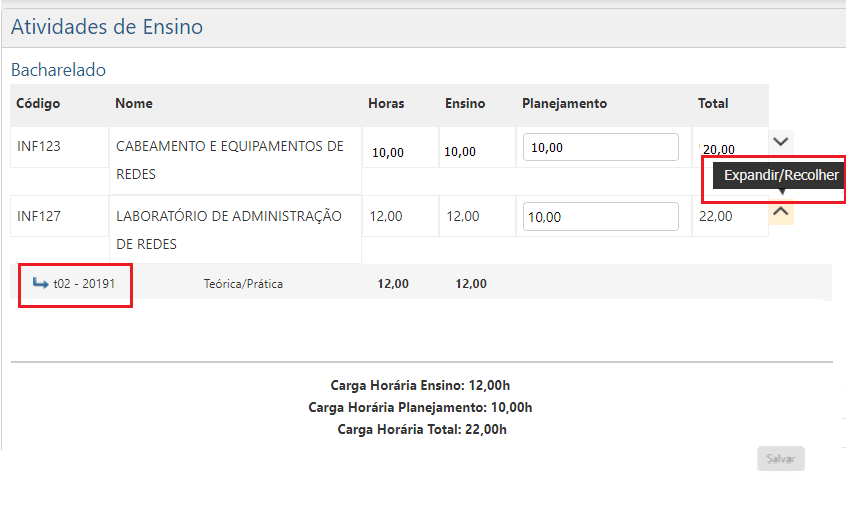This screenshot has height=506, width=857.
Task: Click the Total column header
Action: coord(713,103)
